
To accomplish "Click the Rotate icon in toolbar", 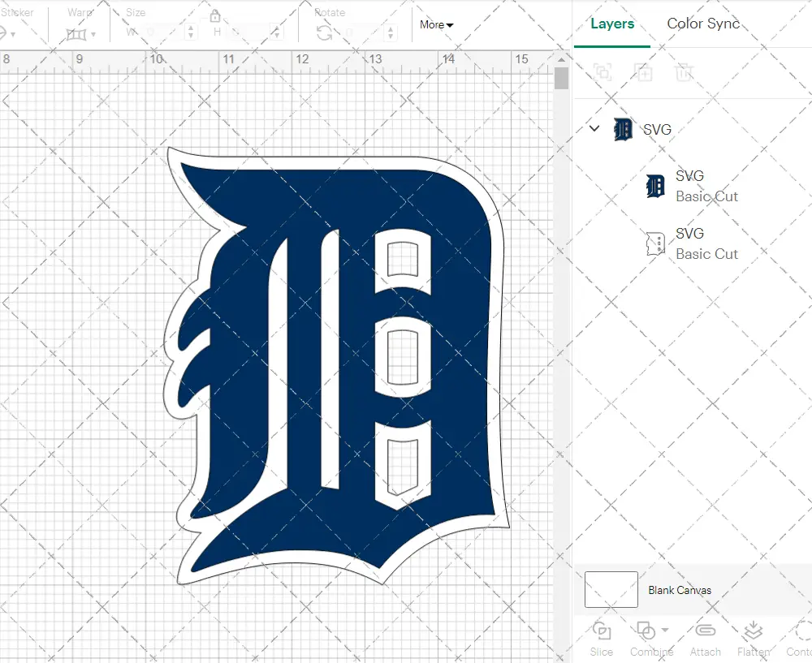I will pos(325,33).
